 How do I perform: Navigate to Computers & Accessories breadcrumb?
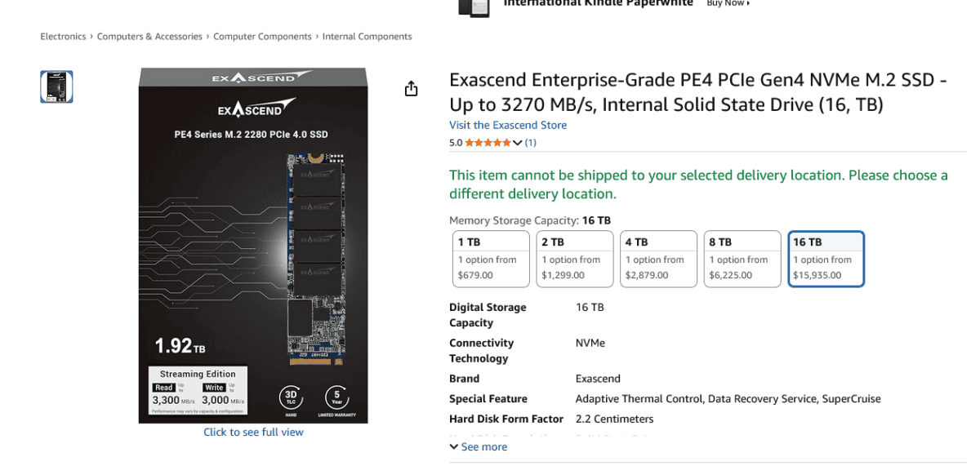point(149,37)
